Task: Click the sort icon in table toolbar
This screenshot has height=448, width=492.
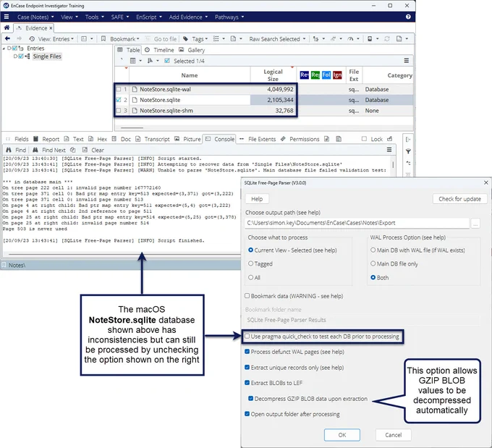Action: pyautogui.click(x=150, y=61)
